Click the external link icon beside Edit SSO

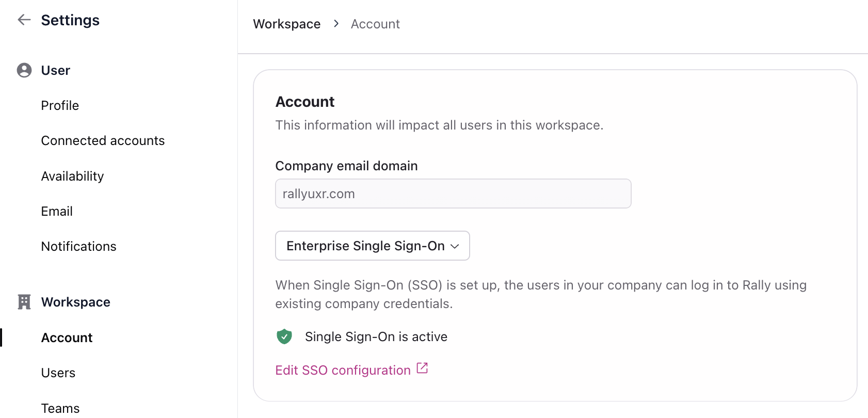pos(422,368)
